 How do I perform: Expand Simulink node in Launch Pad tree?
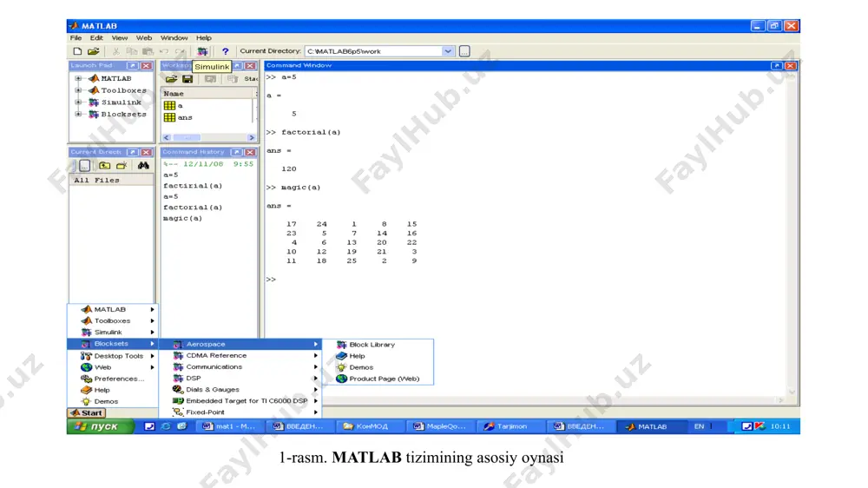tap(78, 102)
